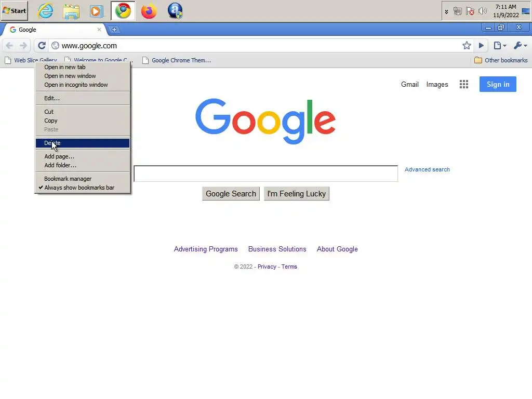
Task: Open Internet Explorer from the taskbar
Action: click(46, 11)
